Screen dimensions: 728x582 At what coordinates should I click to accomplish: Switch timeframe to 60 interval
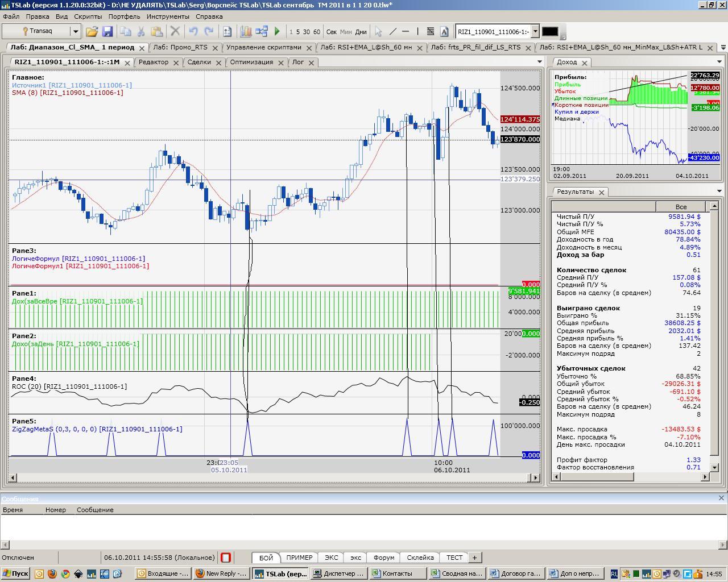(316, 32)
